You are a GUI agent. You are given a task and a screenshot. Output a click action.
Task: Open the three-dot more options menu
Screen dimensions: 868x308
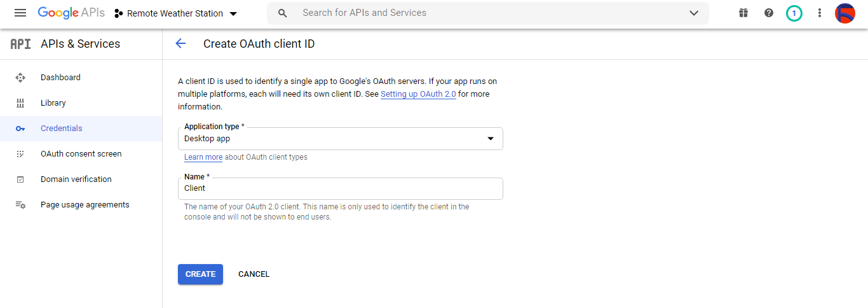pos(820,13)
